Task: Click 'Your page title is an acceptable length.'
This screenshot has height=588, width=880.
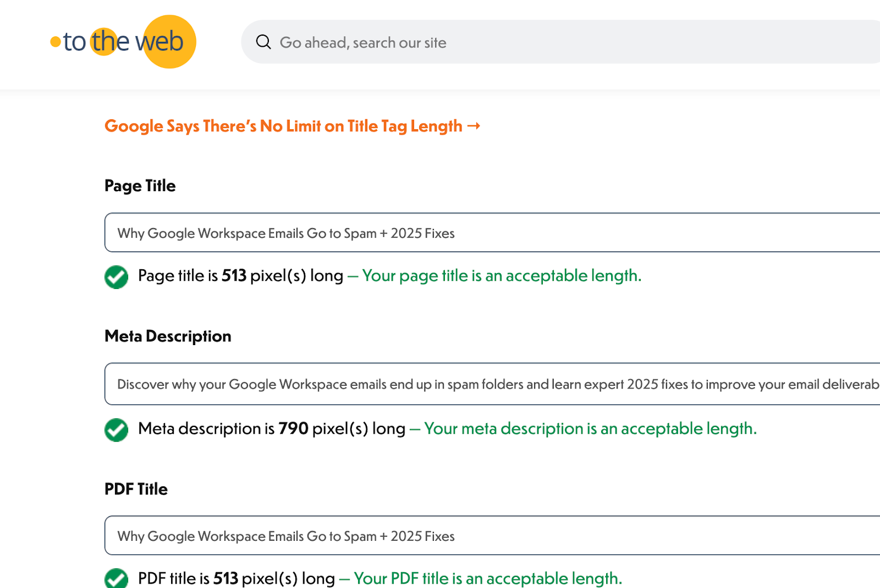Action: click(502, 275)
